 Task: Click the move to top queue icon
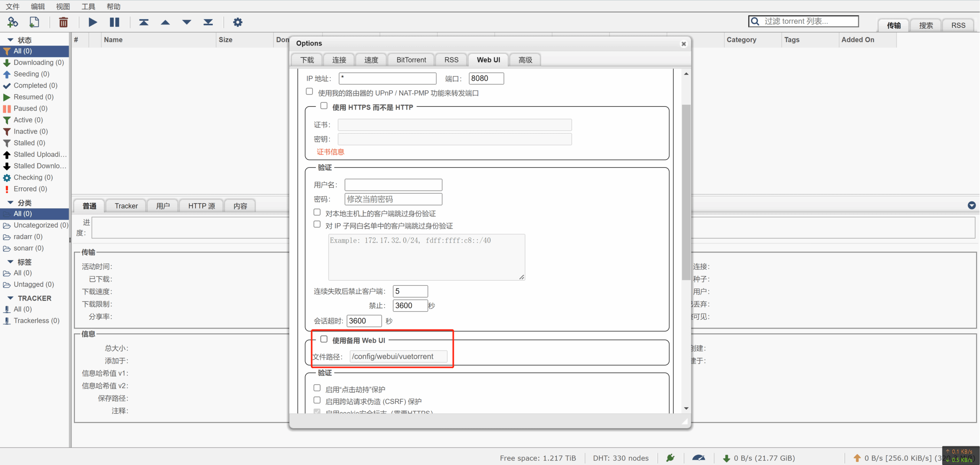[x=144, y=22]
